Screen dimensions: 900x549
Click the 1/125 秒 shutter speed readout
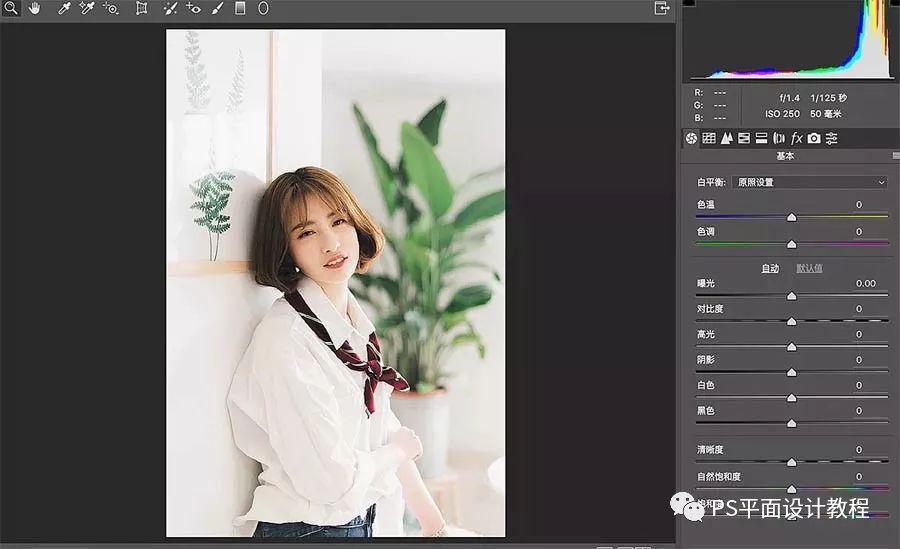click(x=828, y=98)
